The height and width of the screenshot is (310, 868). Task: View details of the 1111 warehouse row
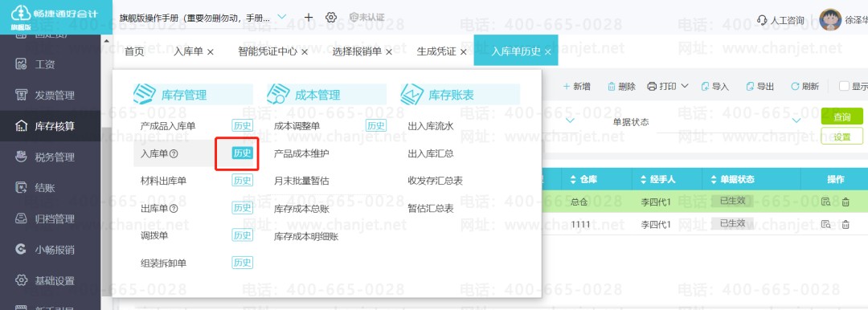[x=825, y=224]
